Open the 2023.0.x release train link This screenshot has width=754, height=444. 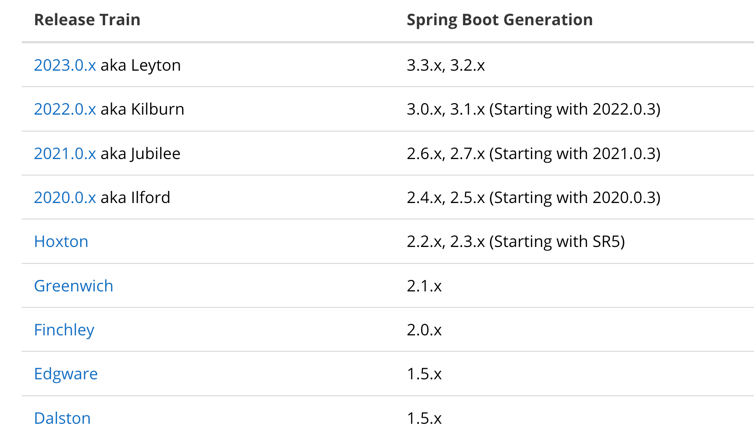65,66
